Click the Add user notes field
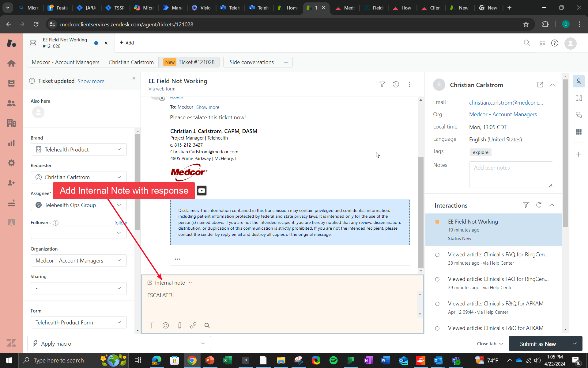Viewport: 588px width, 368px height. click(x=511, y=174)
